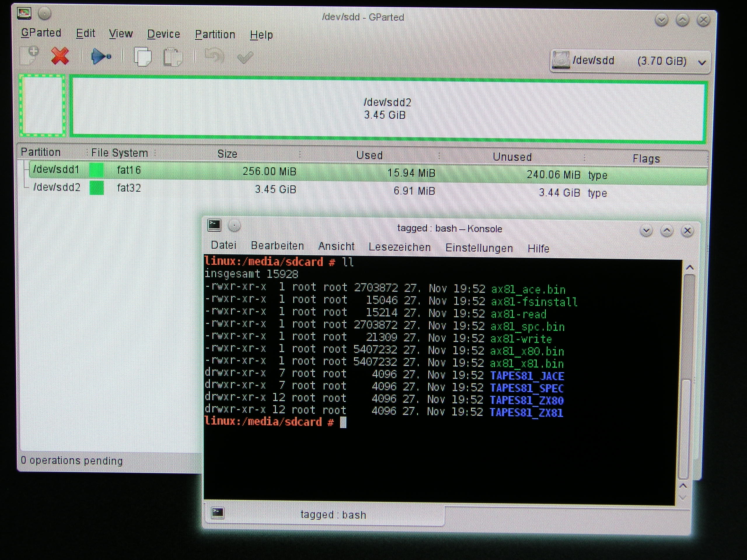Click the TAPES81_SPEC directory name
Screen dimensions: 747x560
point(526,388)
